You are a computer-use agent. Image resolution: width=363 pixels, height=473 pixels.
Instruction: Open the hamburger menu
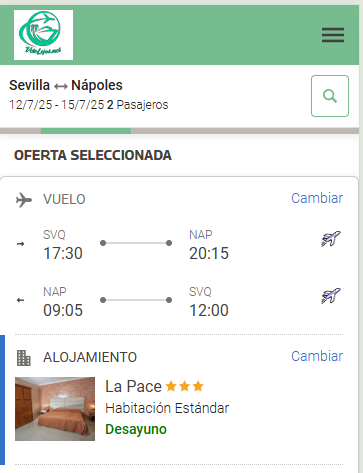pos(333,35)
